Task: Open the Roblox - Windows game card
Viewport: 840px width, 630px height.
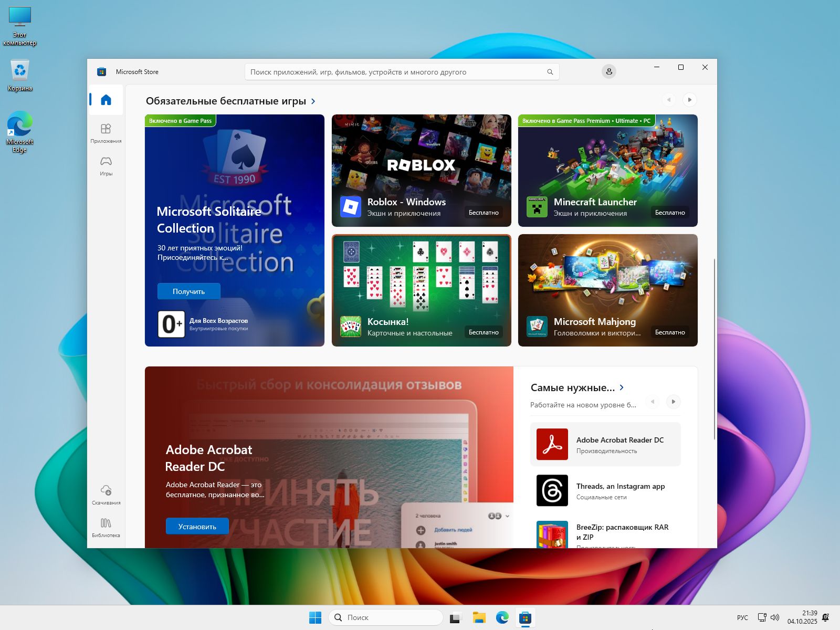Action: tap(421, 171)
